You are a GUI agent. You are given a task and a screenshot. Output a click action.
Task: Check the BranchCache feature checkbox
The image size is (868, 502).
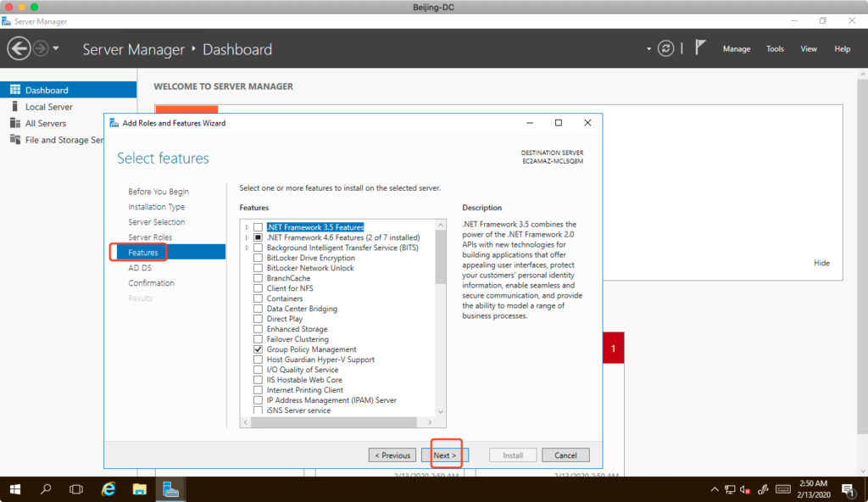pos(258,278)
